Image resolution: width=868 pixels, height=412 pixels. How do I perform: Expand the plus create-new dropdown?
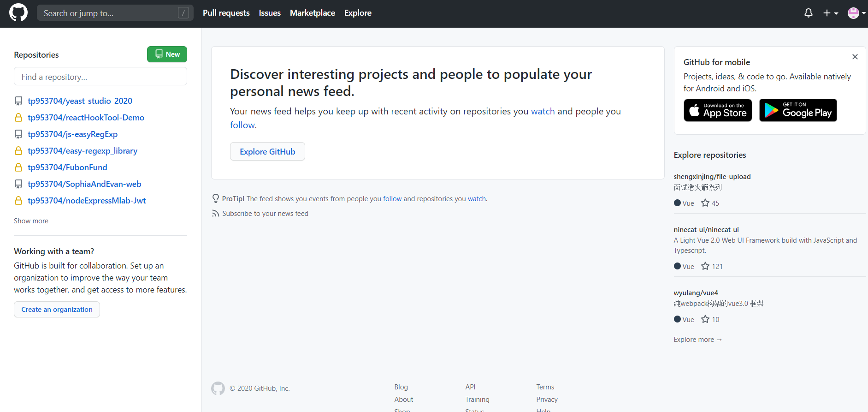point(831,13)
